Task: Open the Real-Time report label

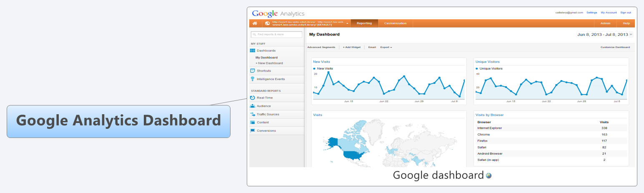Action: [x=265, y=98]
